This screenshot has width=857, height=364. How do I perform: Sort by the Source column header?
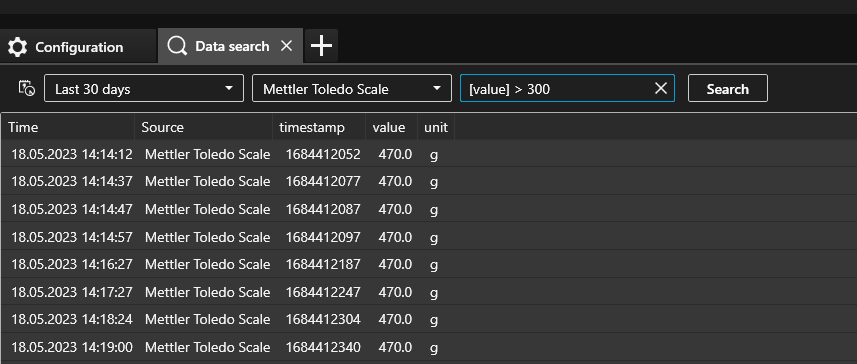(203, 127)
